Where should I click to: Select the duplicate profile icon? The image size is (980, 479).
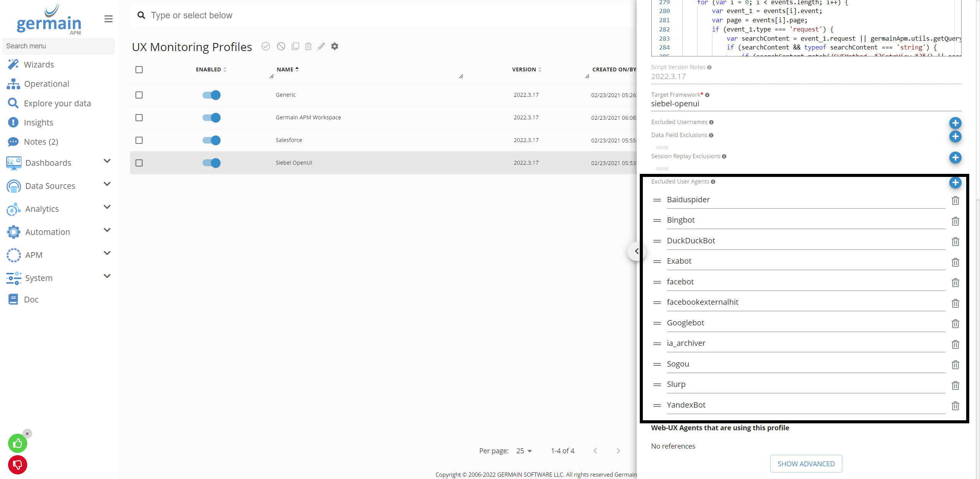[295, 46]
